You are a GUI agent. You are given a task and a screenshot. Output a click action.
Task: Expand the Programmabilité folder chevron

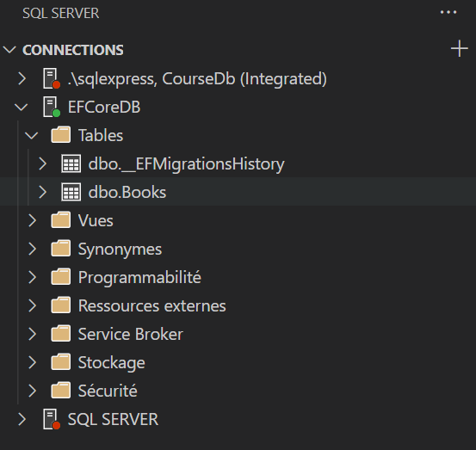pyautogui.click(x=32, y=277)
